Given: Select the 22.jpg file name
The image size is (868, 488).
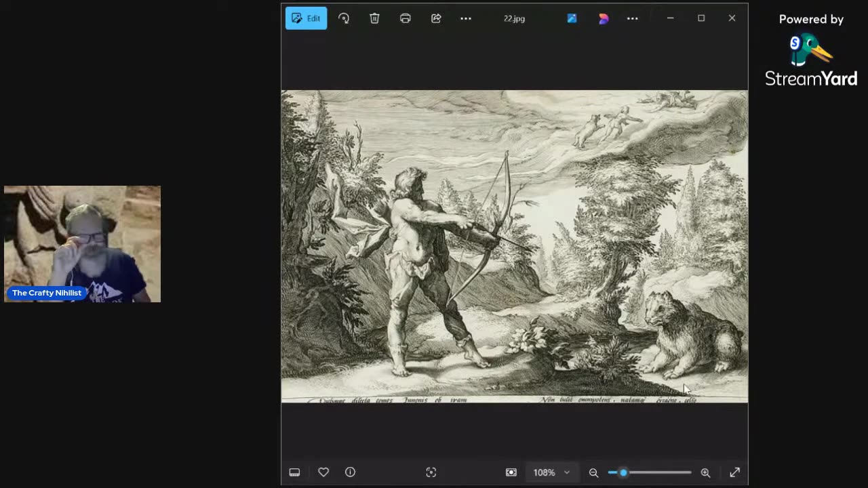Looking at the screenshot, I should [x=514, y=18].
